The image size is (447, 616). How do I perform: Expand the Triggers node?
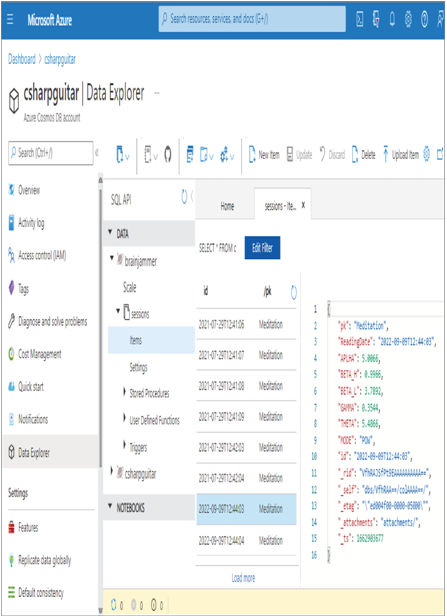124,446
